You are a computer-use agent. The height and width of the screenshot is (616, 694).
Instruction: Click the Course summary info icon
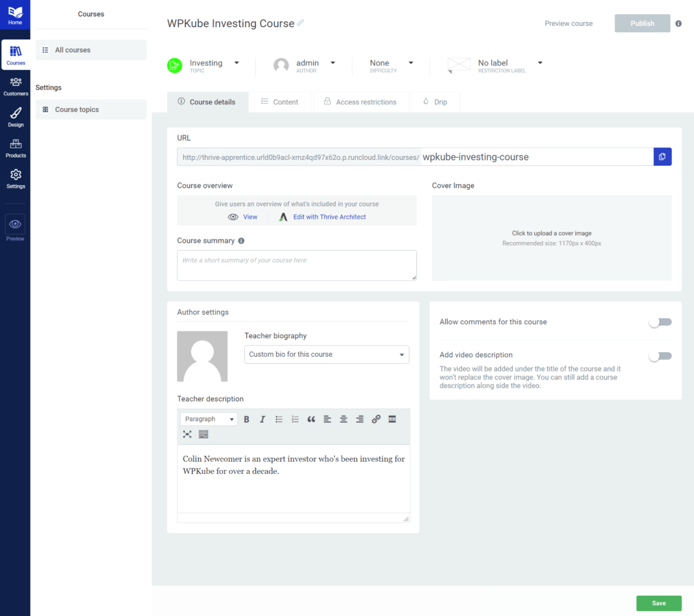[x=241, y=241]
